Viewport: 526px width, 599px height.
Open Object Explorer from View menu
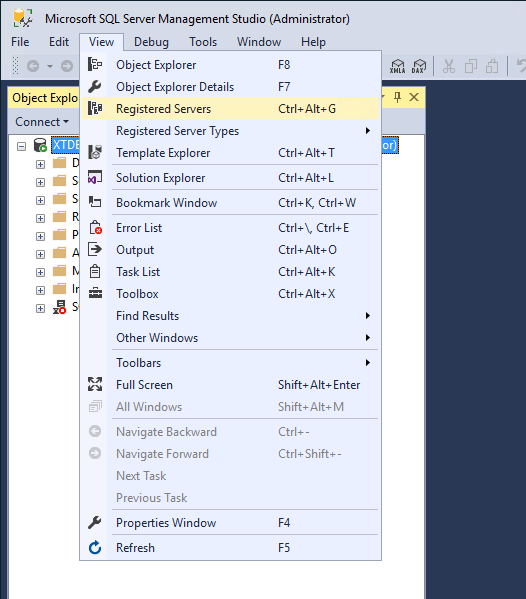coord(230,65)
